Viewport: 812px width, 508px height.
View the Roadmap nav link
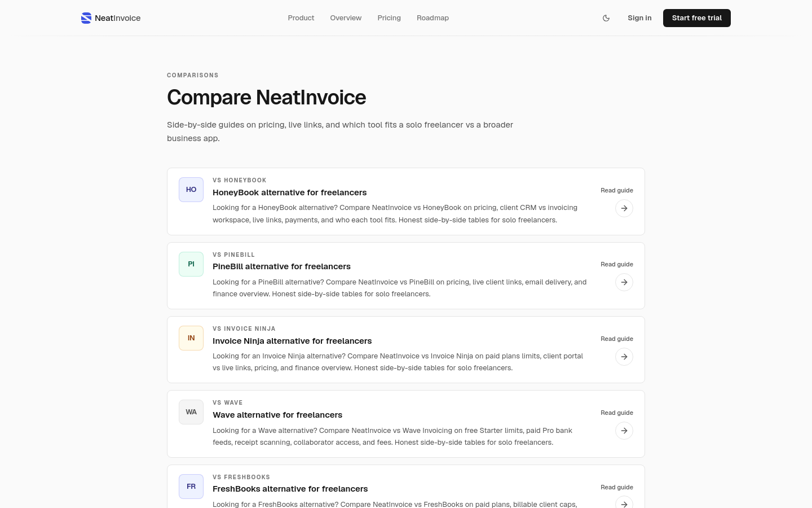(x=433, y=18)
